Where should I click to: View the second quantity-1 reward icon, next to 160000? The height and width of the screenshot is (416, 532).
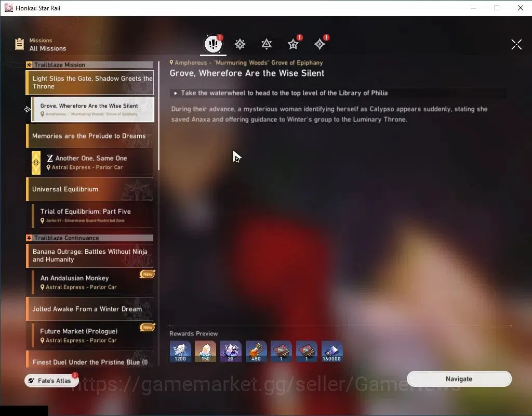click(307, 351)
